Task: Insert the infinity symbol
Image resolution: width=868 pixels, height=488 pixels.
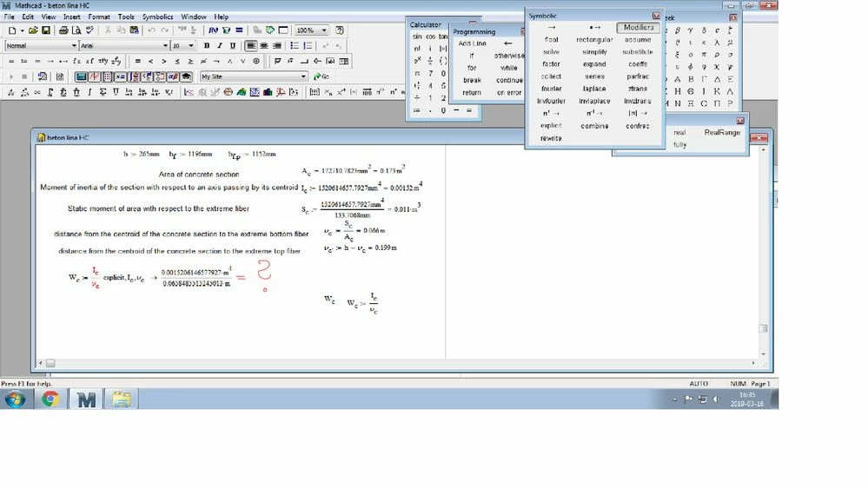Action: (x=37, y=92)
